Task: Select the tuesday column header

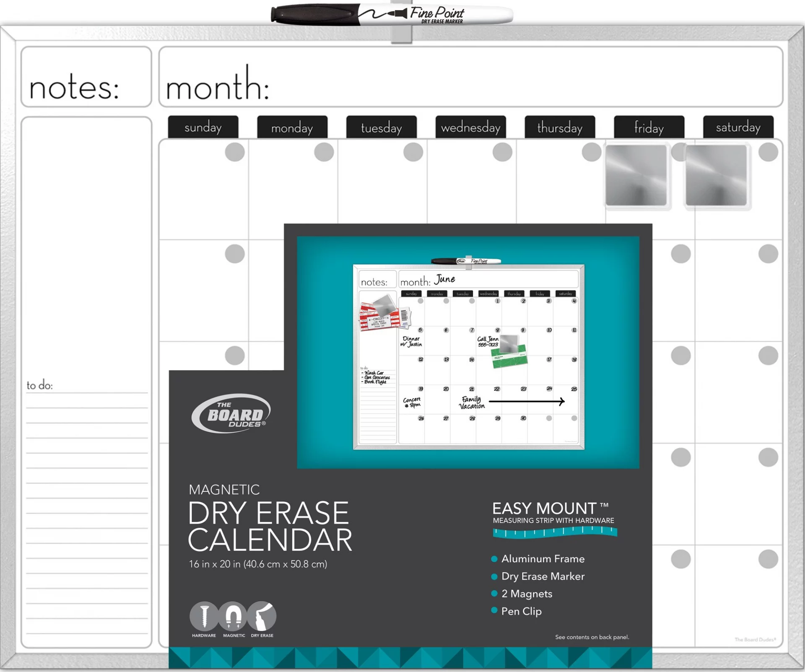Action: [x=382, y=127]
